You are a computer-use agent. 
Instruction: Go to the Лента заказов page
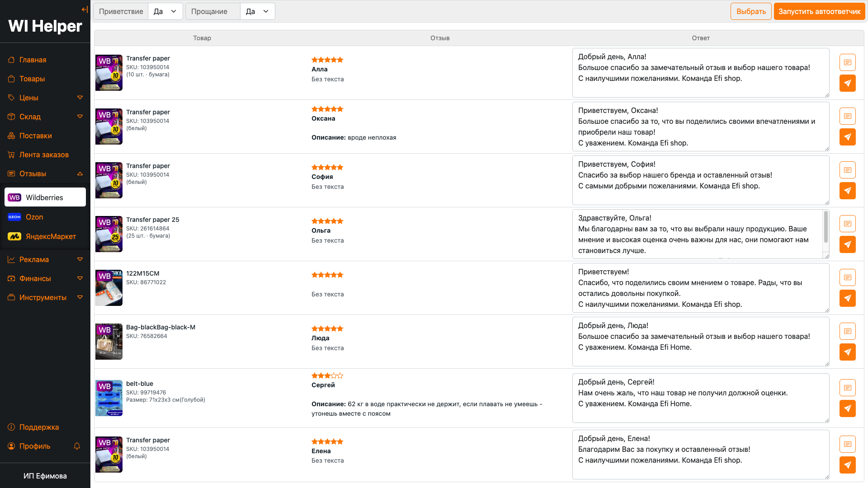[x=44, y=155]
